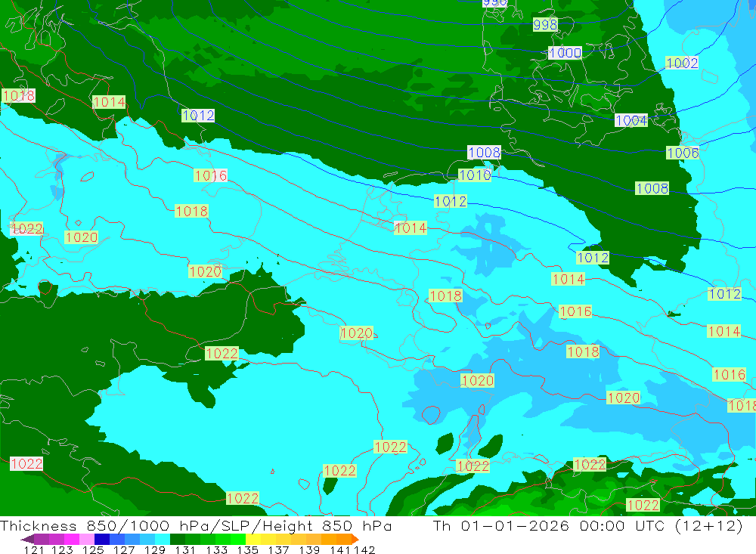This screenshot has width=756, height=554.
Task: Click the forecast step '(12+12)' text
Action: click(x=709, y=526)
